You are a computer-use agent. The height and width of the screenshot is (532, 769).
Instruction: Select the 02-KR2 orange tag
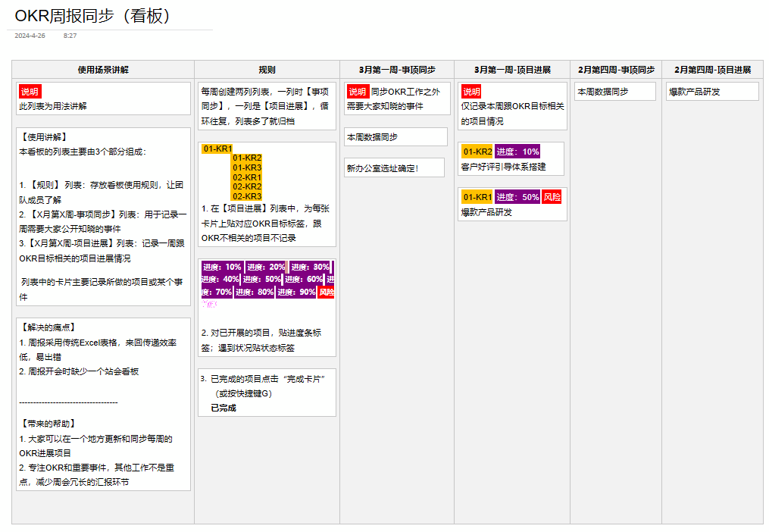(247, 186)
